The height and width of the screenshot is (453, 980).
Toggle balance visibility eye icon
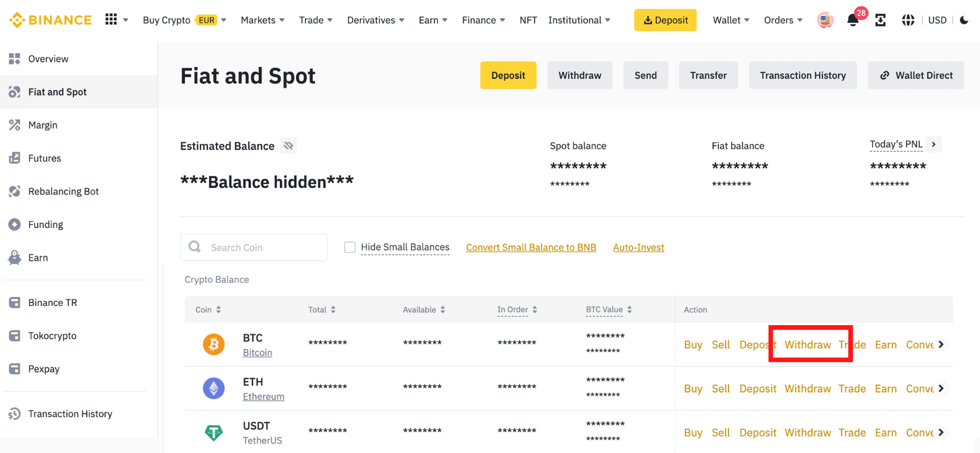289,146
